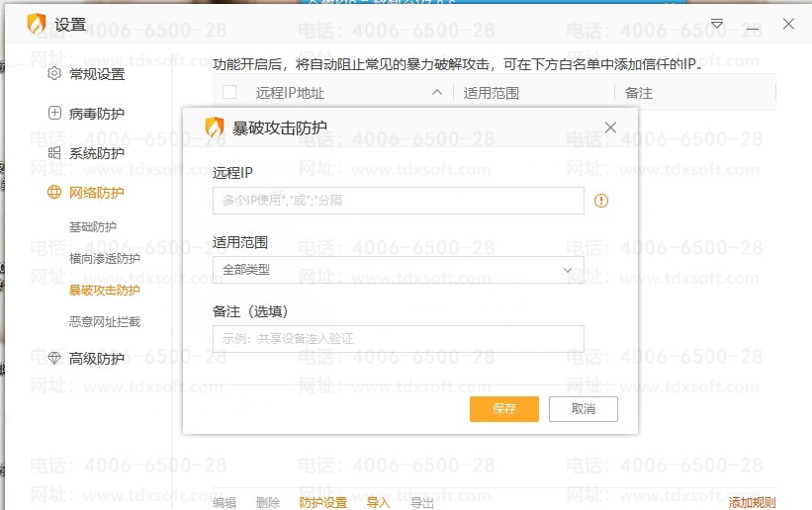The height and width of the screenshot is (510, 812).
Task: Open 高级防护 section
Action: tap(97, 359)
